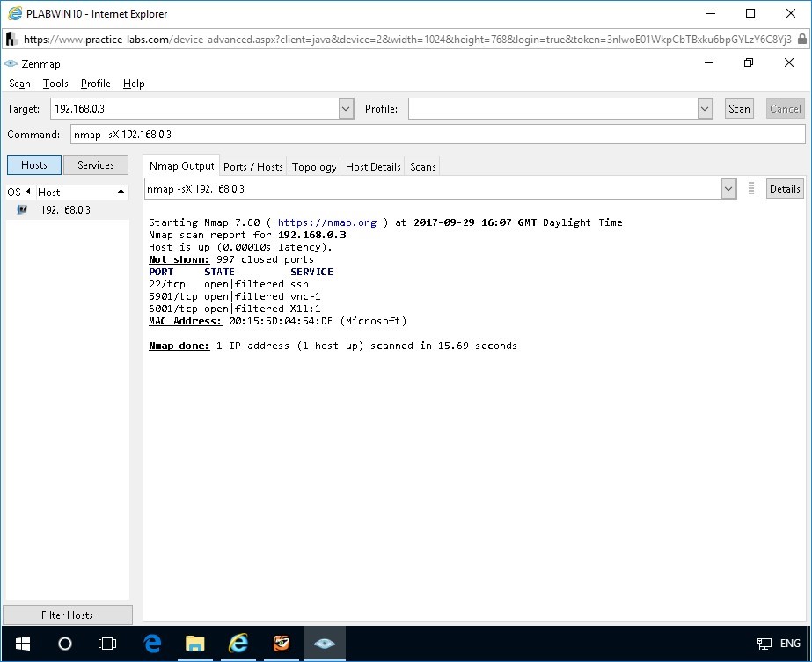Click the orange face taskbar app icon
The image size is (812, 662).
pyautogui.click(x=282, y=644)
